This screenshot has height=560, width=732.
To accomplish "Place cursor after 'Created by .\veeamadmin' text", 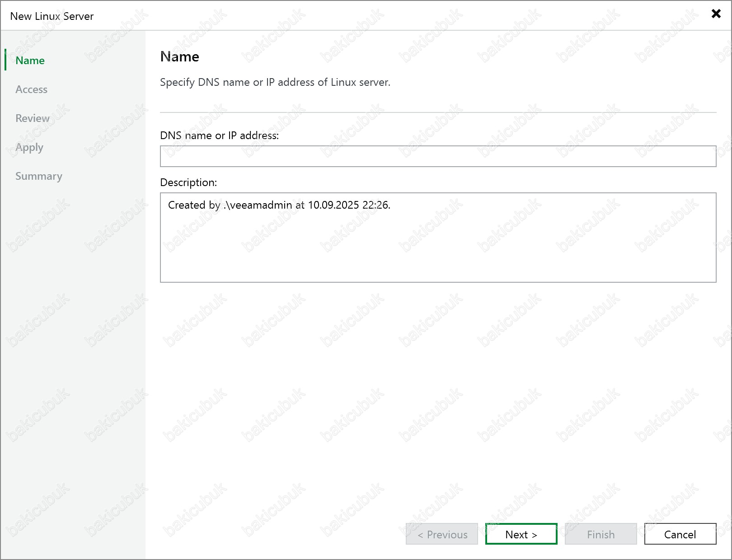I will pos(293,205).
